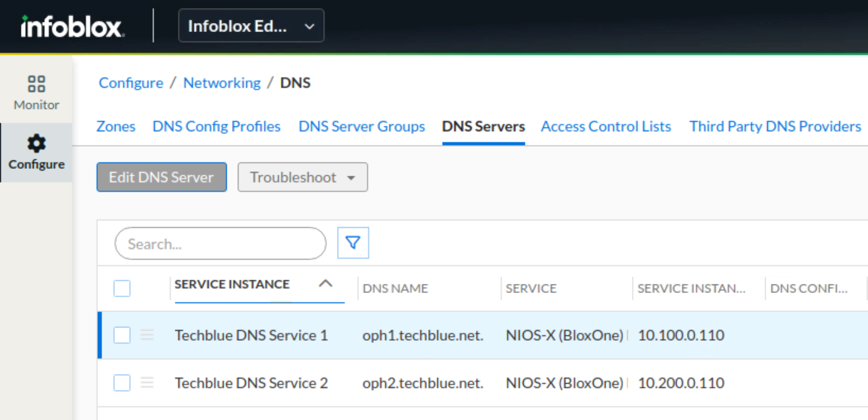Viewport: 868px width, 420px height.
Task: Toggle sort arrow on Service Instance column
Action: pyautogui.click(x=326, y=283)
